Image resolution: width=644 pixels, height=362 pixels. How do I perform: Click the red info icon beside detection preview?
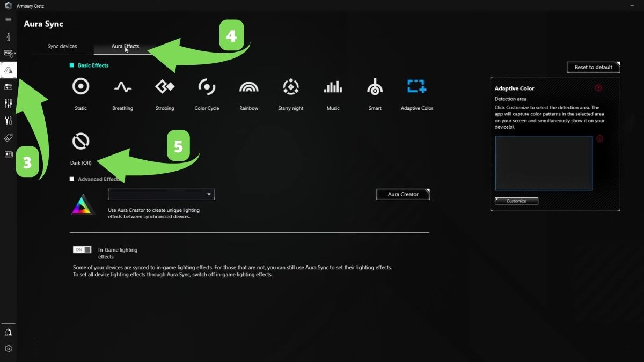[x=599, y=138]
